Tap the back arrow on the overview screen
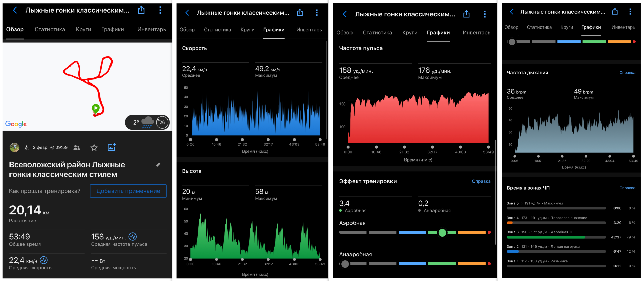 (x=15, y=10)
